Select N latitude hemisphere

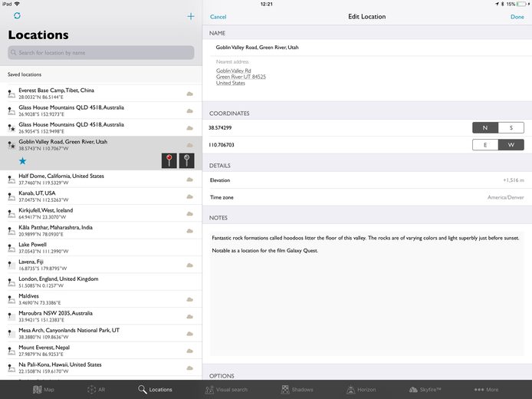pyautogui.click(x=485, y=127)
